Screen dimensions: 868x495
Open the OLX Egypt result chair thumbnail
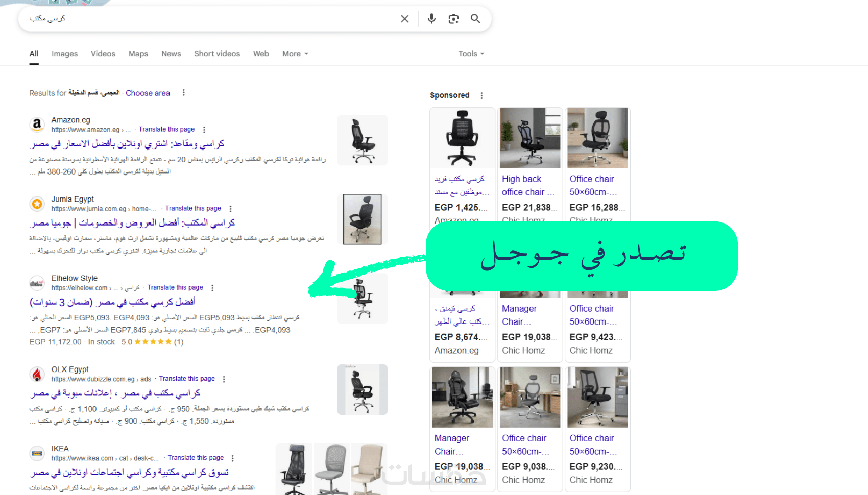pyautogui.click(x=363, y=390)
